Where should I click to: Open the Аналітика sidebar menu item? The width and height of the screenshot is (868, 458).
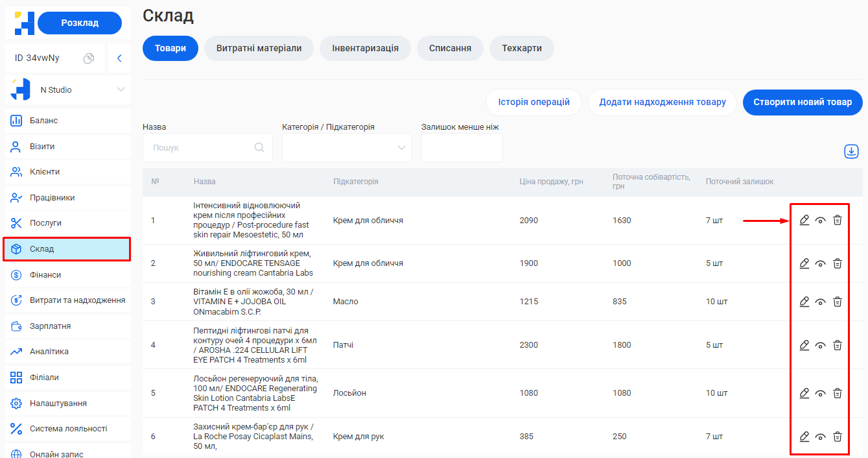[x=49, y=352]
